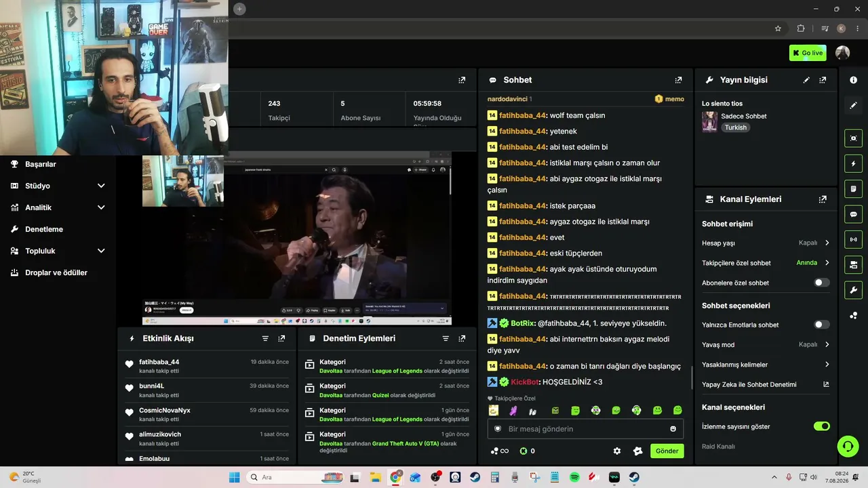Screen dimensions: 868x488
Task: Focus the Bir mesaj gönderin input
Action: [585, 429]
